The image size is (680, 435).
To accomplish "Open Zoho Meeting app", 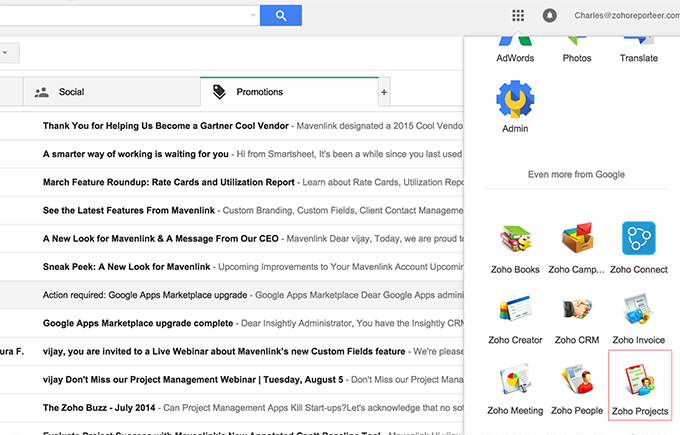I will (515, 389).
